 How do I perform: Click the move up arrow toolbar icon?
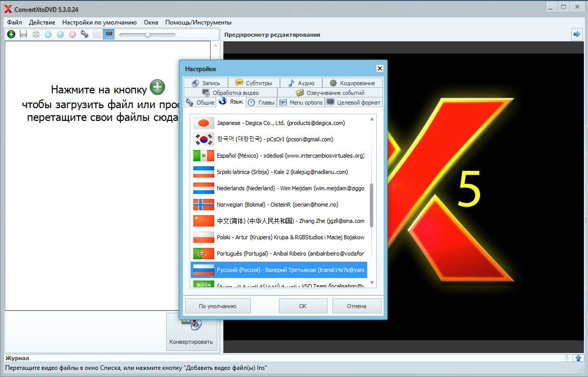coord(60,34)
